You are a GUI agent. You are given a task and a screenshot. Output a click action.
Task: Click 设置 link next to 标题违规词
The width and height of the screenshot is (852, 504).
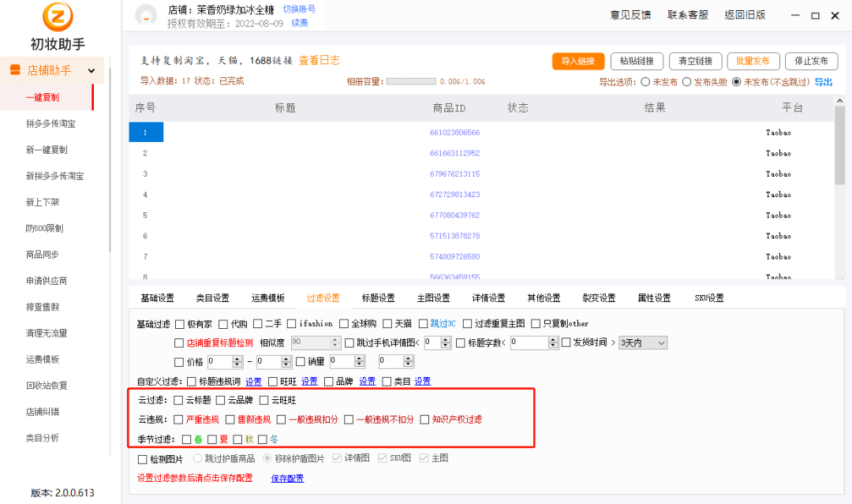point(253,382)
